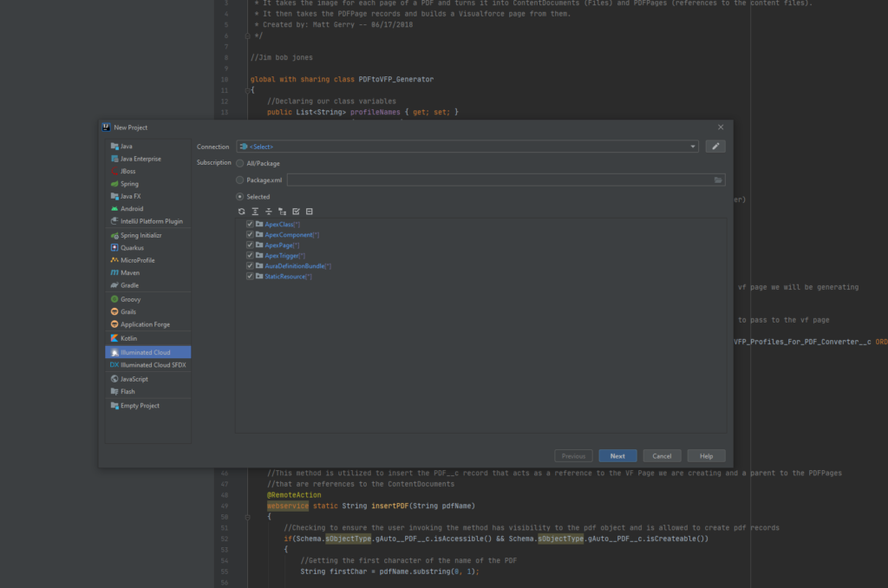Toggle the Selected radio option
The width and height of the screenshot is (888, 588).
point(238,197)
